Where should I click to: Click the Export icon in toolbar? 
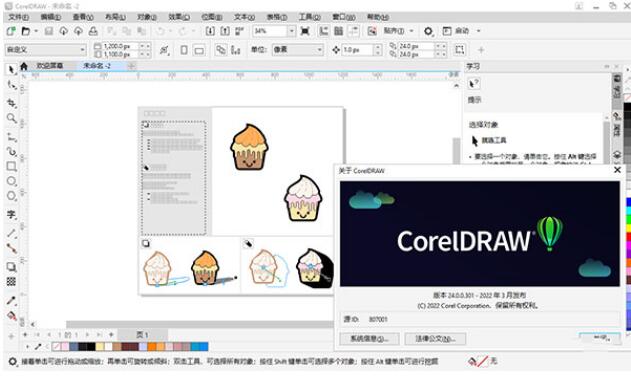coord(225,31)
